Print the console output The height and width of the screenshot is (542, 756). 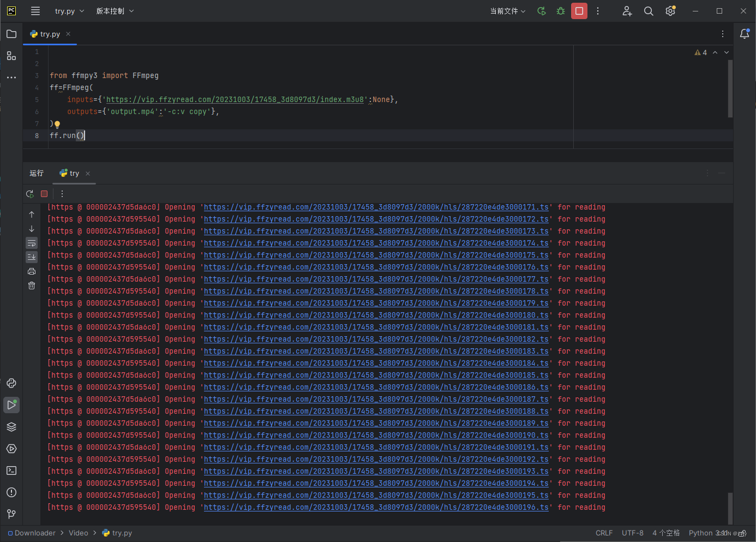(x=32, y=271)
